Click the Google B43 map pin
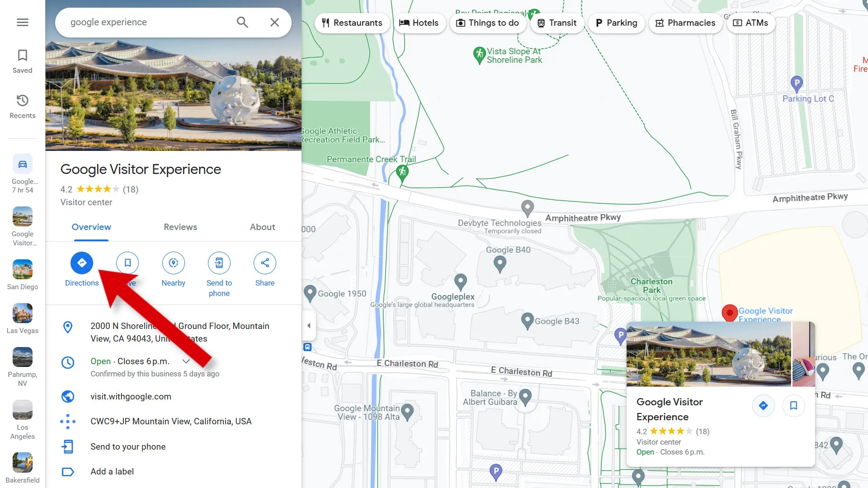Screen dimensions: 868x488 pyautogui.click(x=527, y=321)
